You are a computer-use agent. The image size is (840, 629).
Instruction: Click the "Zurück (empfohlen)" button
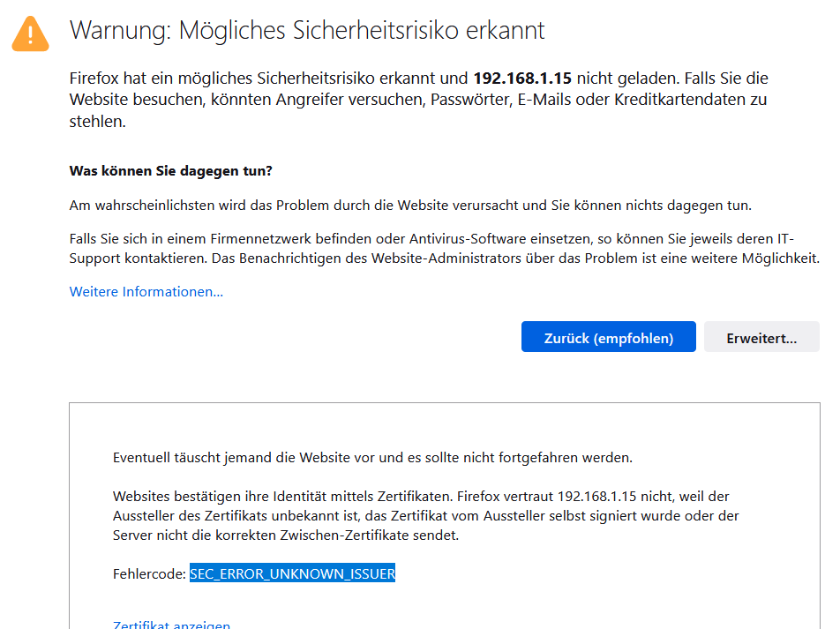pyautogui.click(x=608, y=337)
